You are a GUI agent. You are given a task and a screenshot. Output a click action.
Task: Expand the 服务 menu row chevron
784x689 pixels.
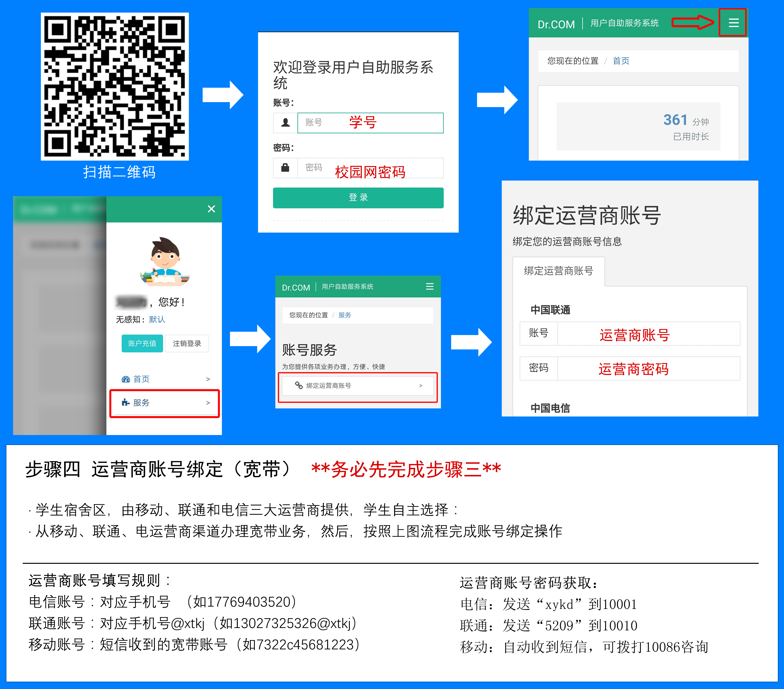[x=208, y=402]
